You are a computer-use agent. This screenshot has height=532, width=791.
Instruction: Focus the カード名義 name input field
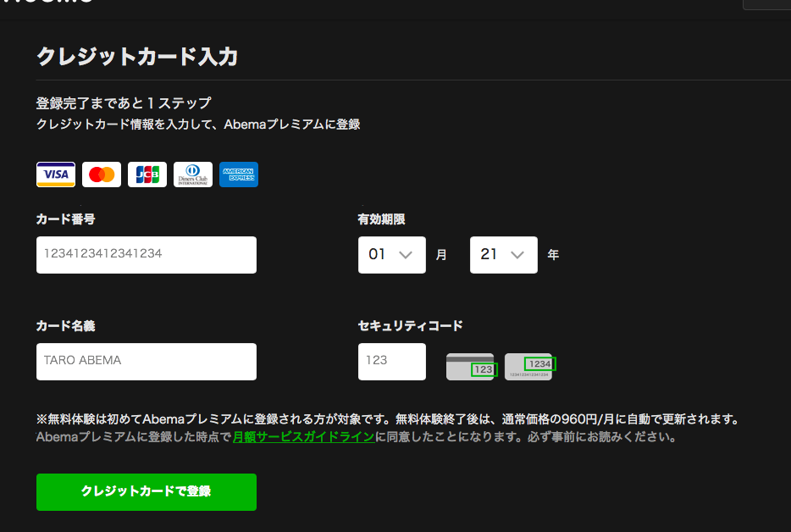pos(147,362)
